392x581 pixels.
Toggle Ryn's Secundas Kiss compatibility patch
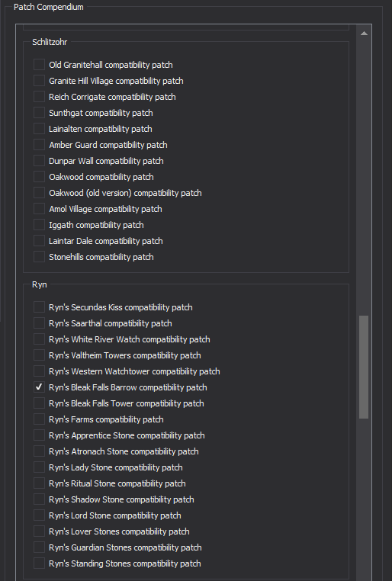(39, 307)
